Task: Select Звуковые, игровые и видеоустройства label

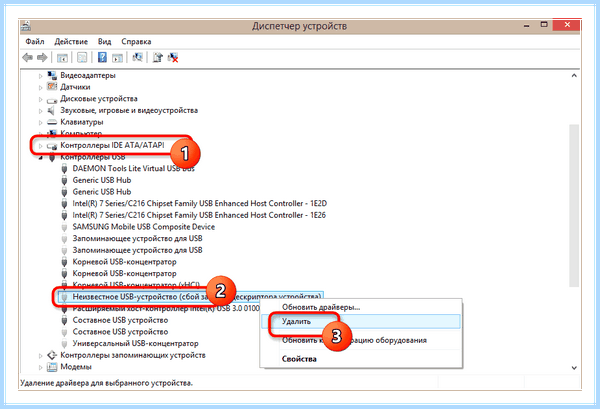Action: (129, 111)
